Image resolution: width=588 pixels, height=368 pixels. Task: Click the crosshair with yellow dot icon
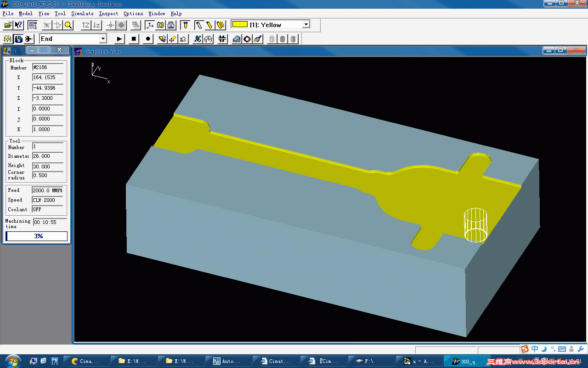pos(173,39)
